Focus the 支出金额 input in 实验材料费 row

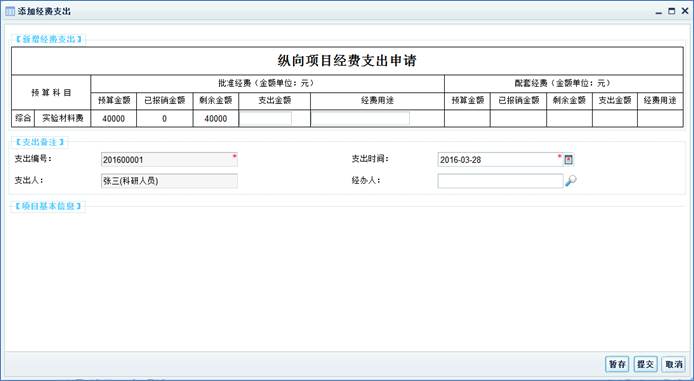pos(266,119)
